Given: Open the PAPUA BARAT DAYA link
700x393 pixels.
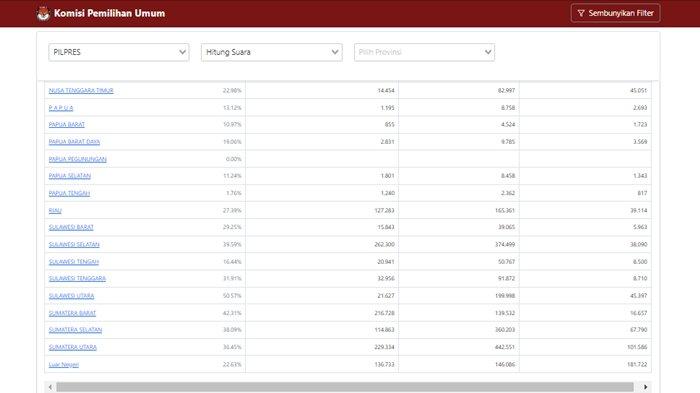Looking at the screenshot, I should click(74, 142).
